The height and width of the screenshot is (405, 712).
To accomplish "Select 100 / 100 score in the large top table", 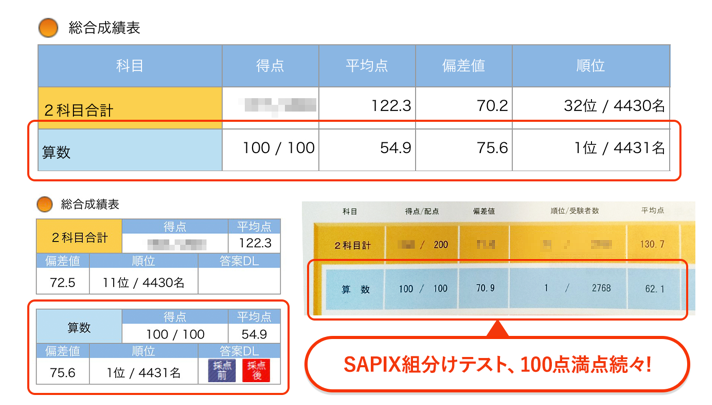I will pyautogui.click(x=279, y=148).
